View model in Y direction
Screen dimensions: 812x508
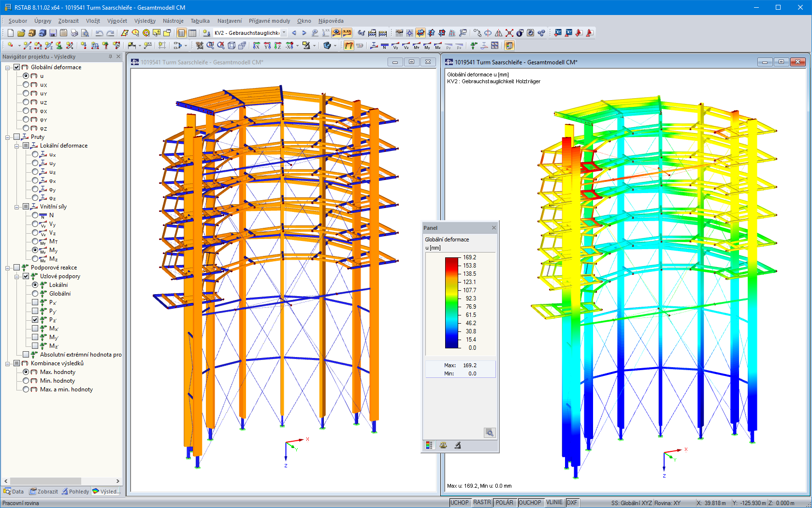[267, 45]
